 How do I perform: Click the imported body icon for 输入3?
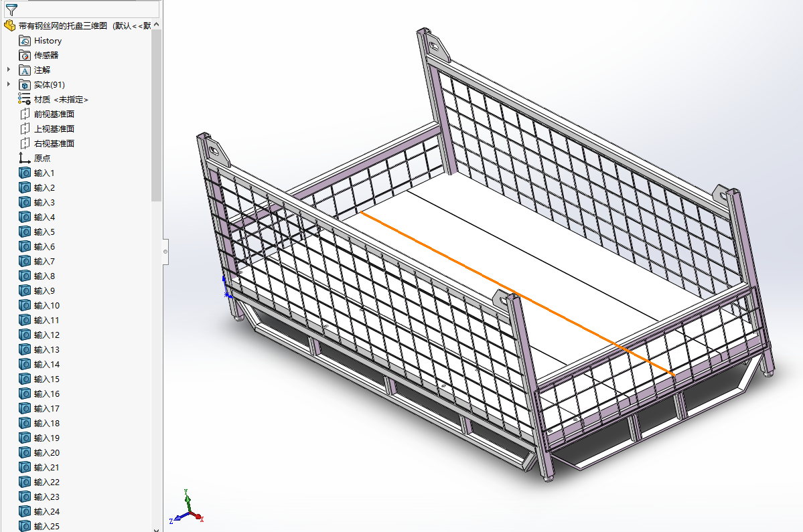pos(25,203)
